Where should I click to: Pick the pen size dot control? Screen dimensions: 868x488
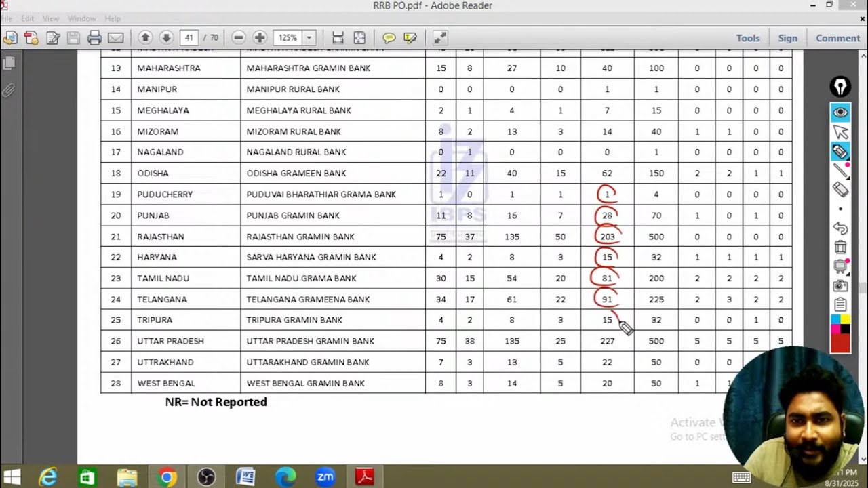tap(840, 209)
